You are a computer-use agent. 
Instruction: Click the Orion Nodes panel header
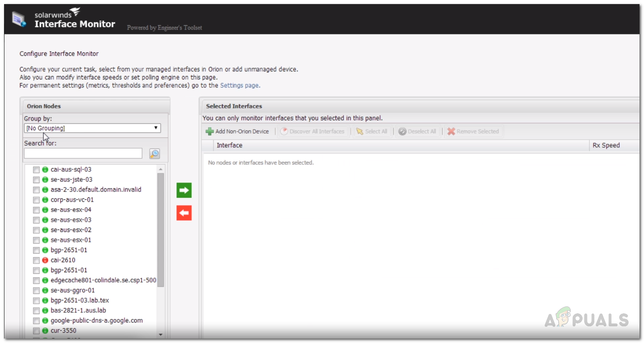(x=96, y=106)
